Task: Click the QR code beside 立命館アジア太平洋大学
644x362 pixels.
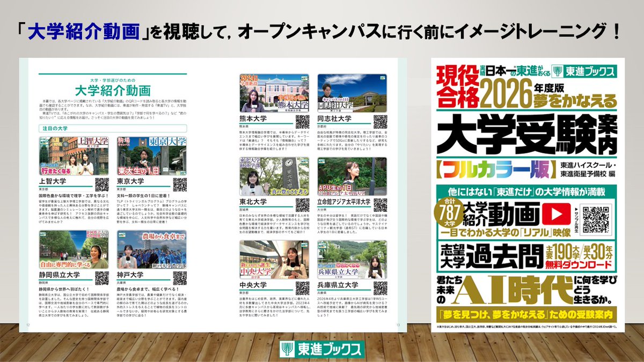Action: (x=380, y=205)
